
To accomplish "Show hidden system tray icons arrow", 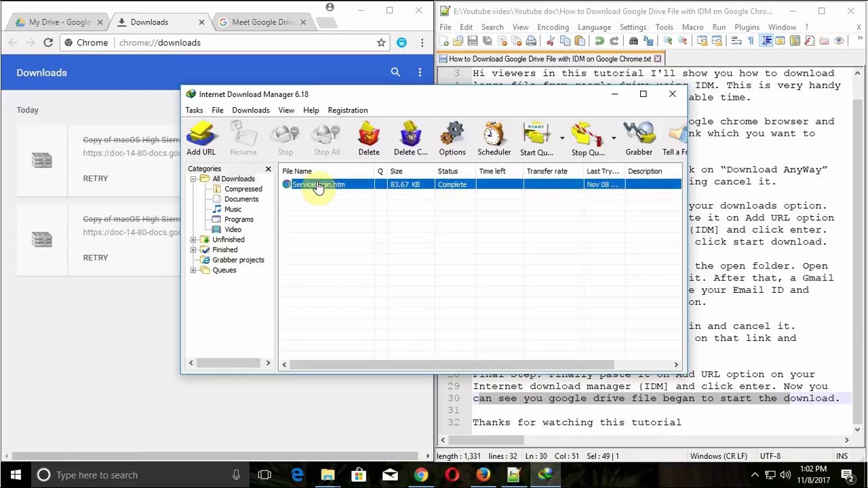I will [x=754, y=474].
